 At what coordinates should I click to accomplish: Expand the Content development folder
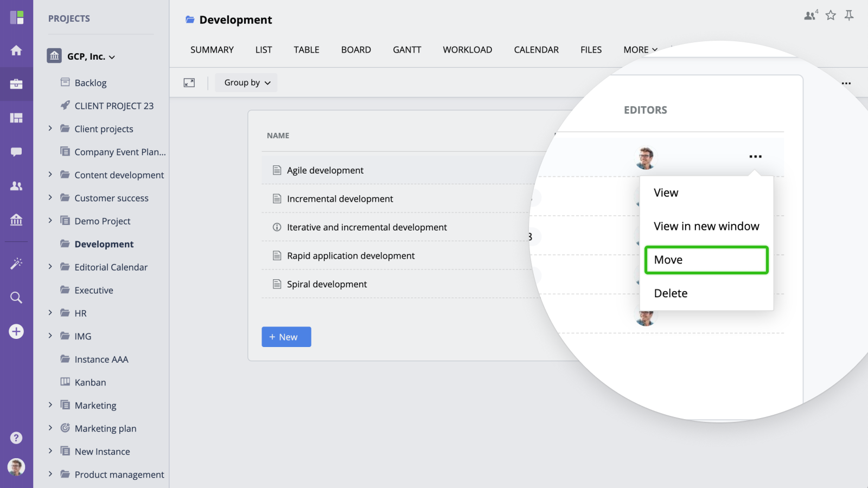tap(50, 175)
